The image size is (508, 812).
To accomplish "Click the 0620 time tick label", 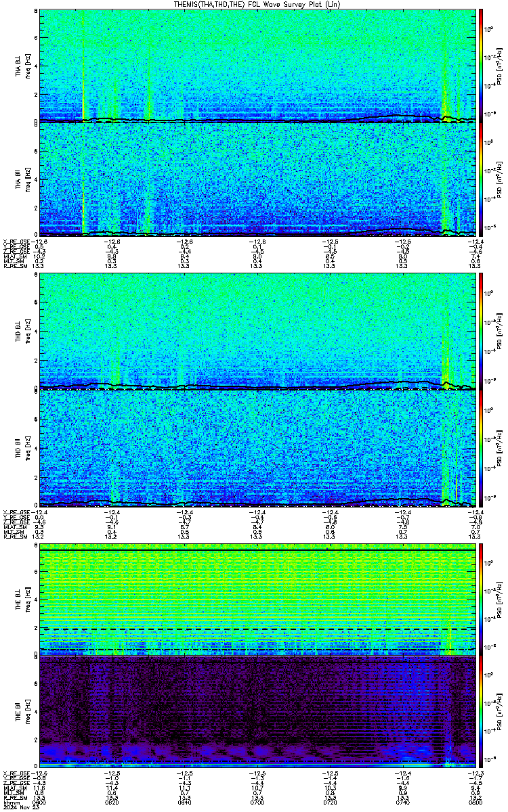I will pyautogui.click(x=112, y=803).
